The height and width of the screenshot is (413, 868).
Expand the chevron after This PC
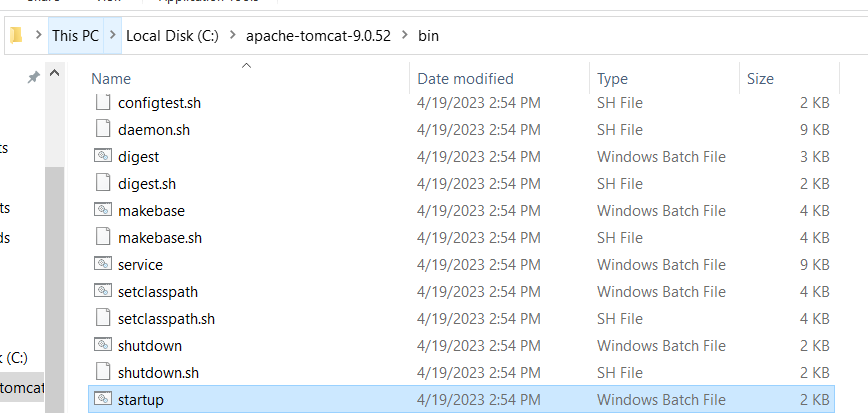coord(113,35)
